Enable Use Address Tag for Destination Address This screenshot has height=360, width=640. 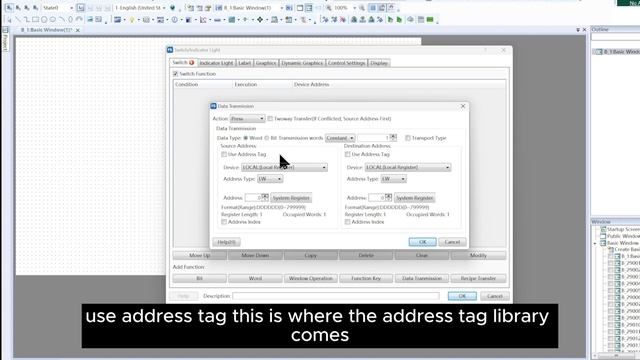(347, 154)
